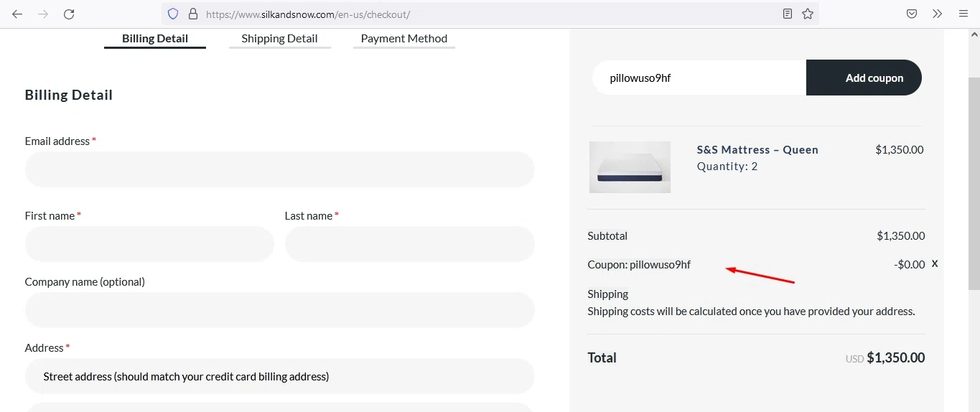Click the browser forward arrow
The image size is (980, 412).
(43, 14)
